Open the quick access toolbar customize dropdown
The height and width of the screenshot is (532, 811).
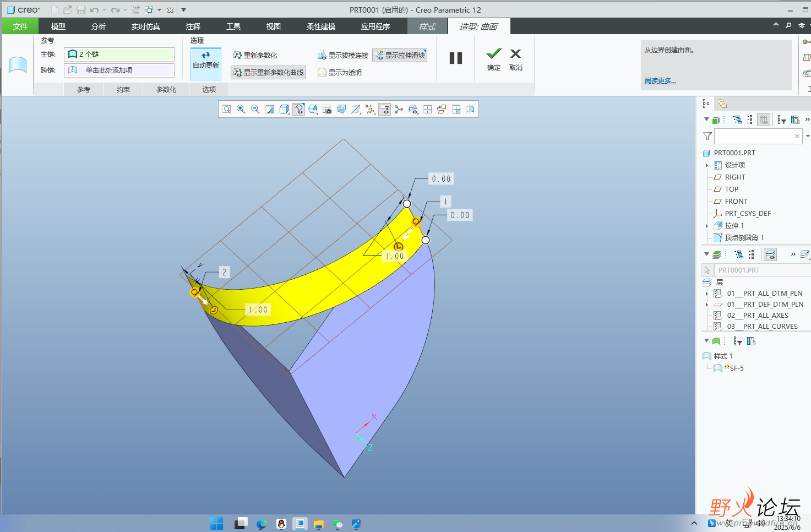183,10
